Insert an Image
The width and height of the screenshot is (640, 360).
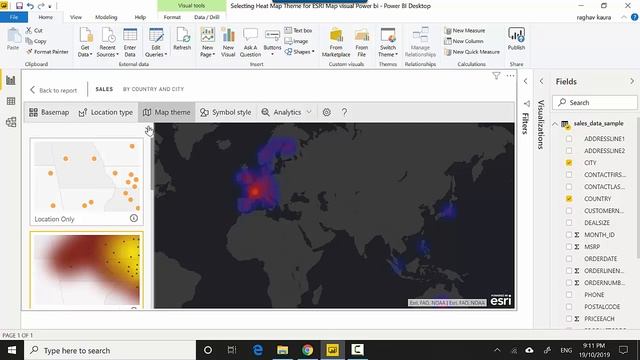[296, 41]
